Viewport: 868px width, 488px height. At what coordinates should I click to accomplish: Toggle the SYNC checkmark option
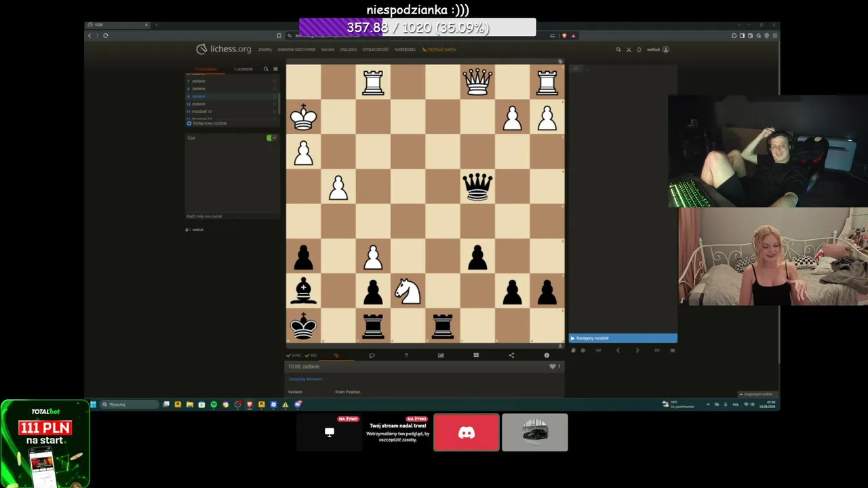294,355
